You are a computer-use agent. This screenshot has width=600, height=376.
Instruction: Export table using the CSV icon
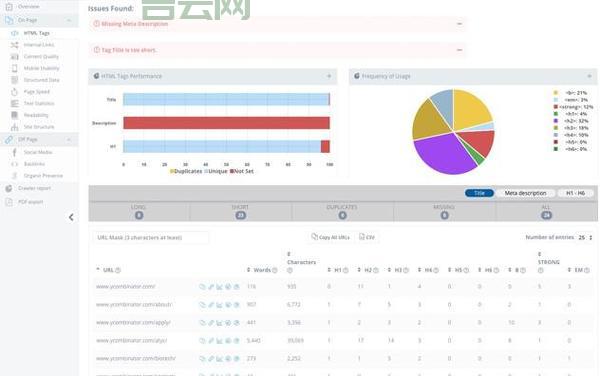[x=362, y=237]
